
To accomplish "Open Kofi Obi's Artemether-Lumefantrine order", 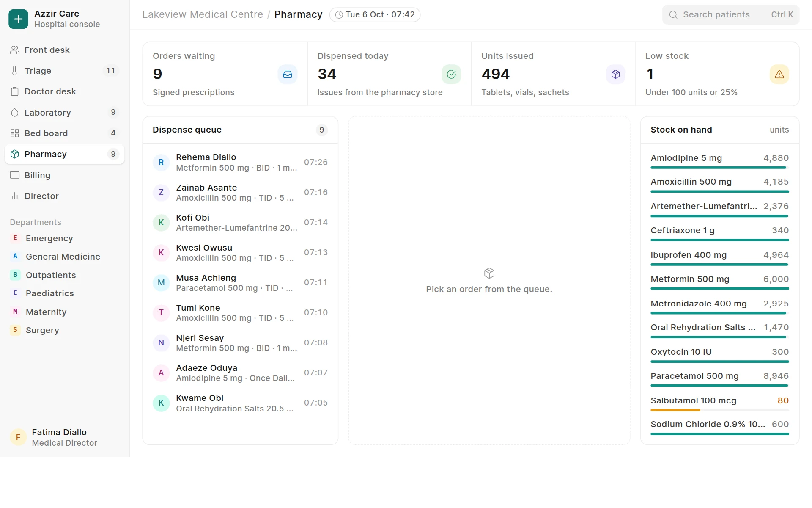I will click(x=240, y=223).
